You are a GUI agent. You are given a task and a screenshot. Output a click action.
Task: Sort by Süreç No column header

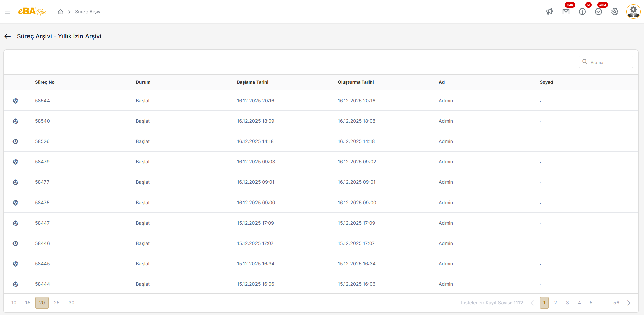point(45,82)
